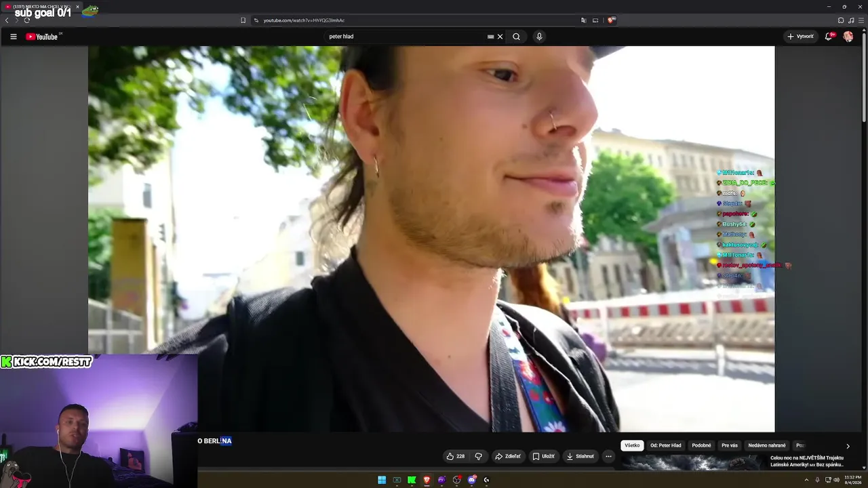Open the taskbar clock and calendar
868x488 pixels.
click(853, 480)
